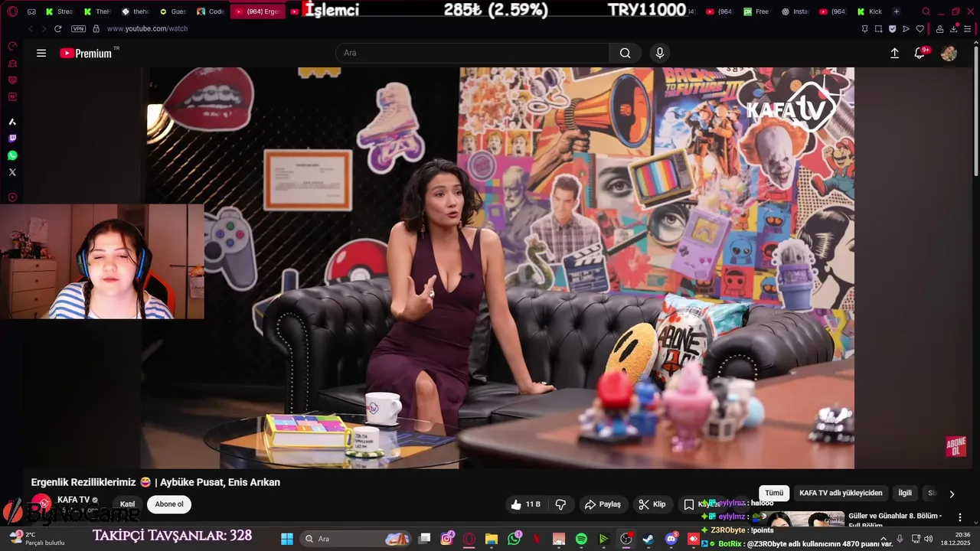Screen dimensions: 980x551
Task: Click the Katıl join button
Action: click(x=127, y=504)
